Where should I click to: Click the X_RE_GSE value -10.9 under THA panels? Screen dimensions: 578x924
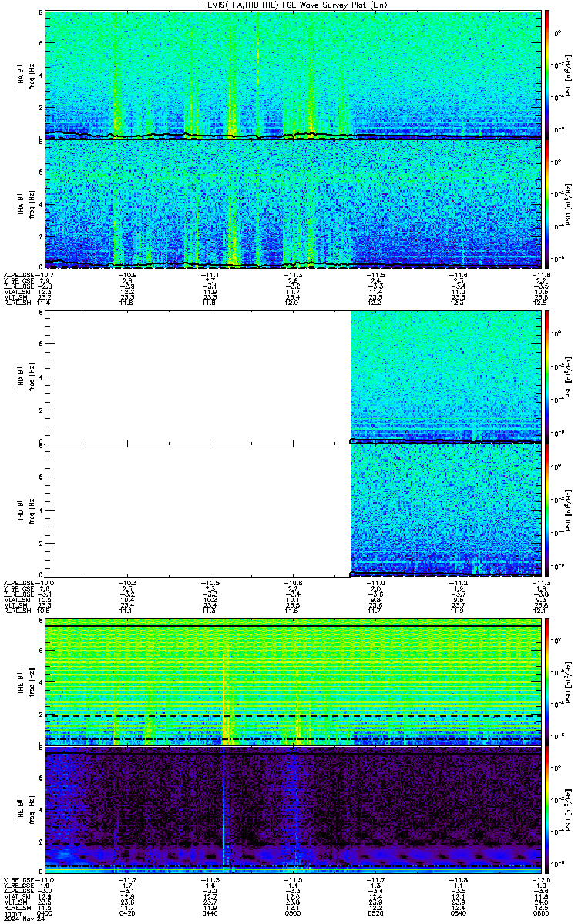pyautogui.click(x=128, y=275)
